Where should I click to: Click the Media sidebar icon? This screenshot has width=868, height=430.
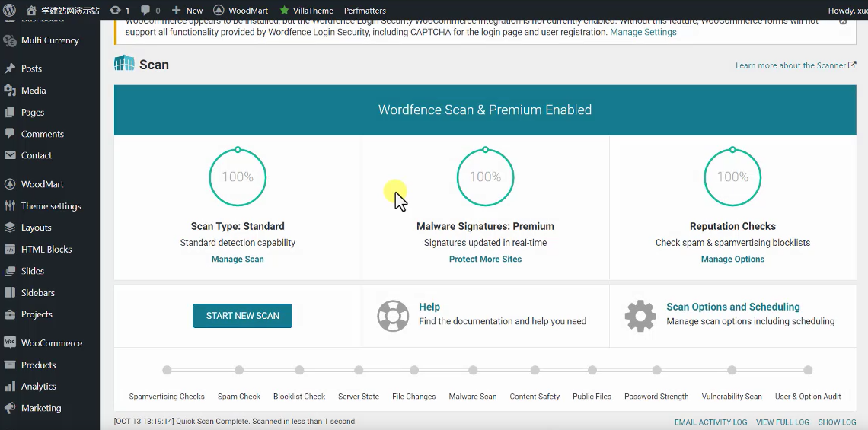9,91
